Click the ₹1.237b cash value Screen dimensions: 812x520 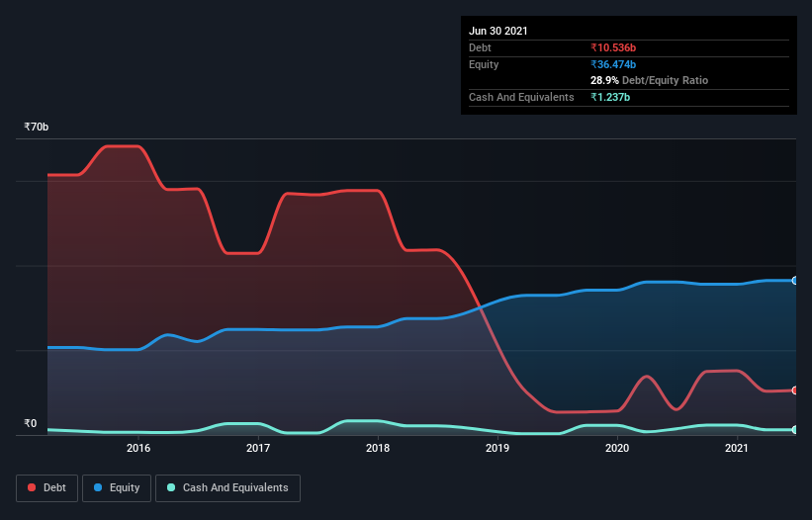coord(610,97)
